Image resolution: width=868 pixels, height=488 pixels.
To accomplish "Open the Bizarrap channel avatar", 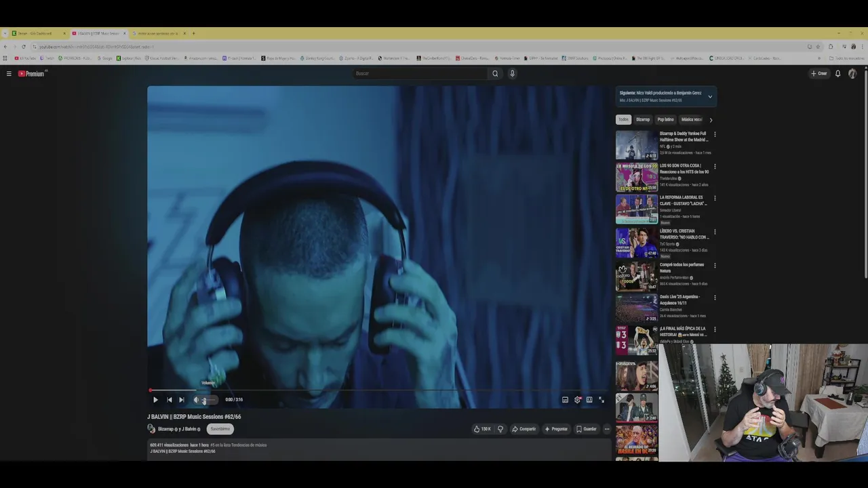I will click(x=151, y=429).
